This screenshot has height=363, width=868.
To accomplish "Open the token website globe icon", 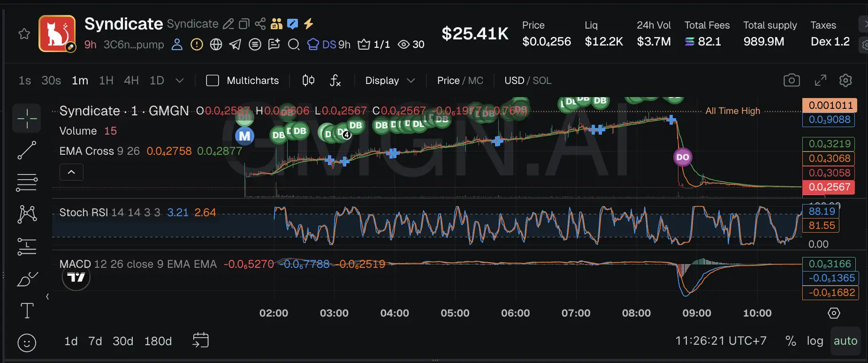I will coord(216,45).
